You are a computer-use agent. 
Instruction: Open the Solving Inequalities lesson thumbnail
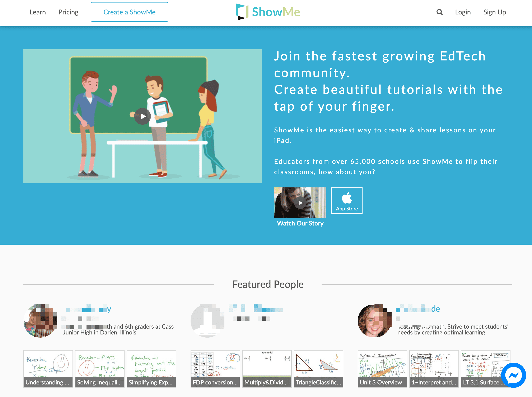pos(100,369)
